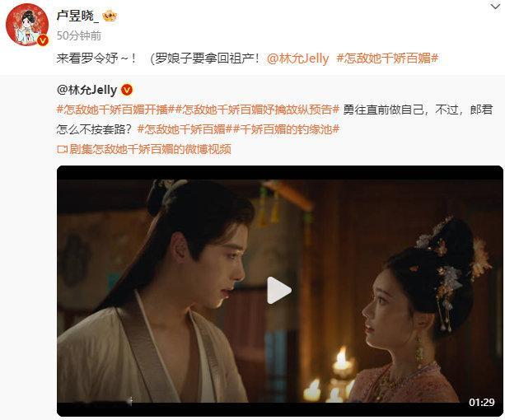The width and height of the screenshot is (505, 420).
Task: Open #千娇百媚的钓缘池# hashtag
Action: click(287, 129)
